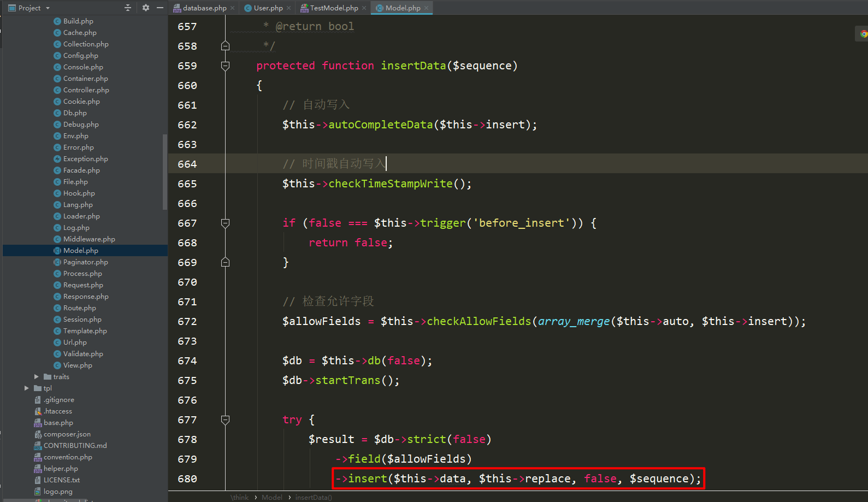Click the logo.png file icon
This screenshot has height=502, width=868.
[x=38, y=492]
